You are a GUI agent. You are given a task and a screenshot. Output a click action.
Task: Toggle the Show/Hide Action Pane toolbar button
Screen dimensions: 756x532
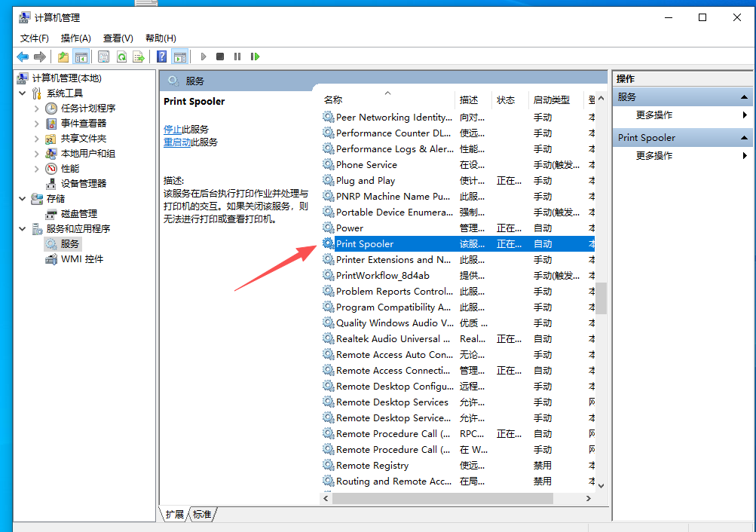[x=179, y=57]
